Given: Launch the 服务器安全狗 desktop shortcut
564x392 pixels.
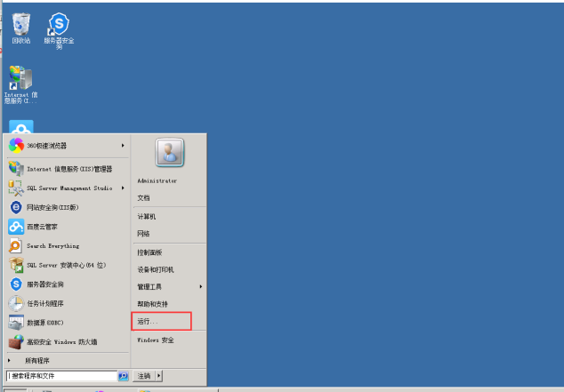Looking at the screenshot, I should click(59, 30).
